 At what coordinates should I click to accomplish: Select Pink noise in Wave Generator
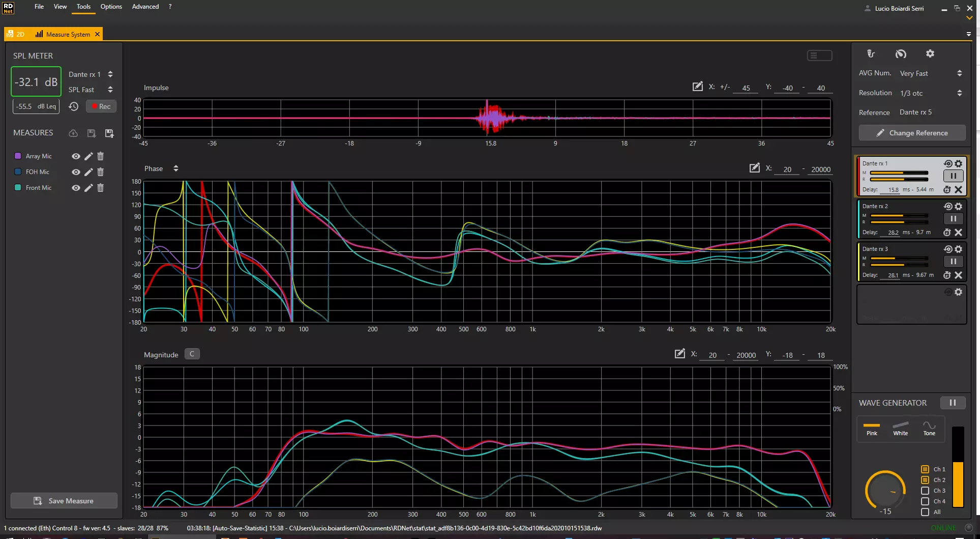(872, 429)
